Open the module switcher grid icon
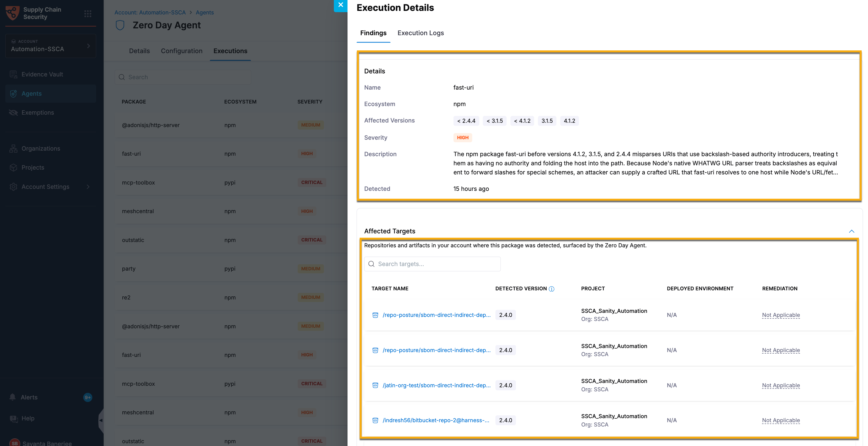 point(88,13)
